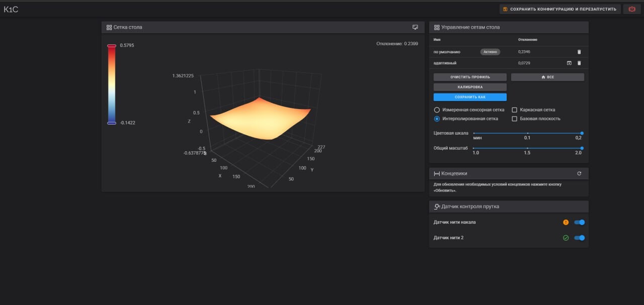
Task: Click orange warning icon for Датчик нити накала
Action: pyautogui.click(x=566, y=222)
